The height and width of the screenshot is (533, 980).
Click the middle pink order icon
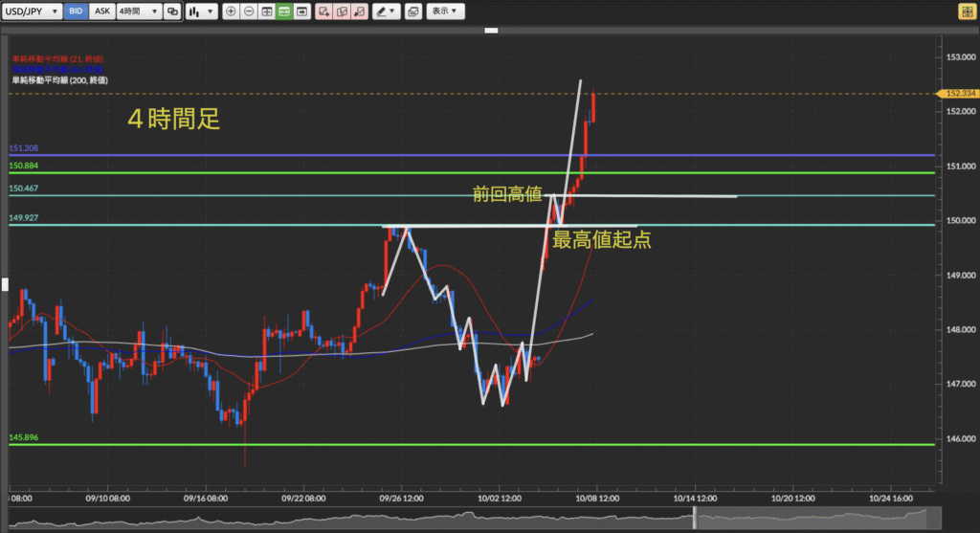pyautogui.click(x=341, y=11)
